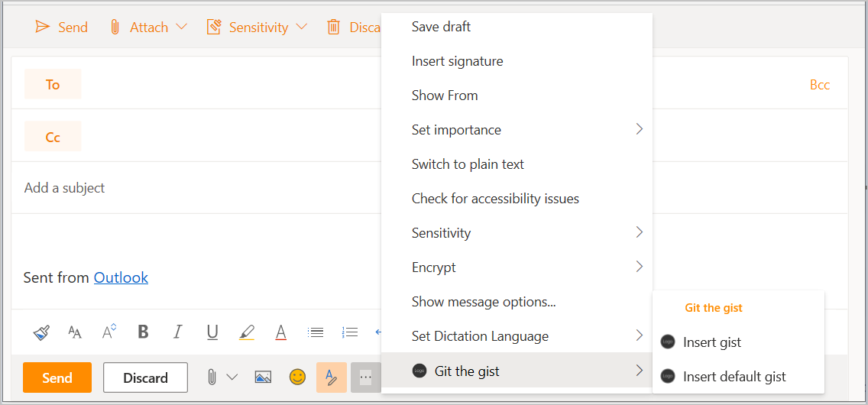Choose Check for accessibility issues
This screenshot has height=405, width=868.
pyautogui.click(x=517, y=198)
